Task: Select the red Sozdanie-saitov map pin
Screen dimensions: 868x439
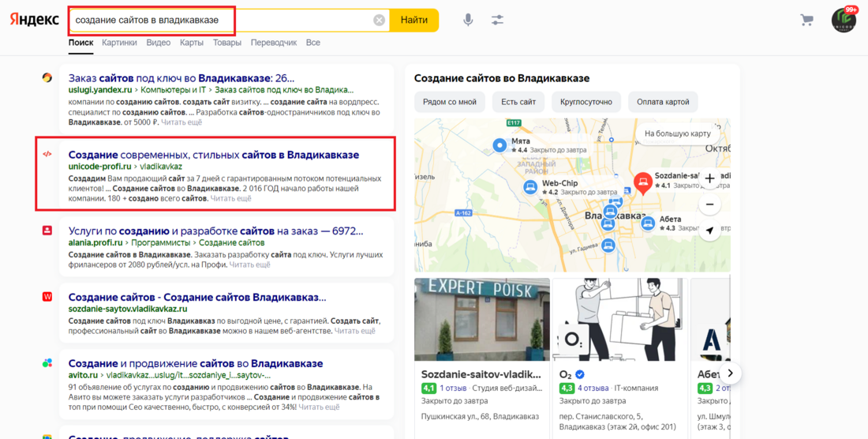Action: click(642, 183)
